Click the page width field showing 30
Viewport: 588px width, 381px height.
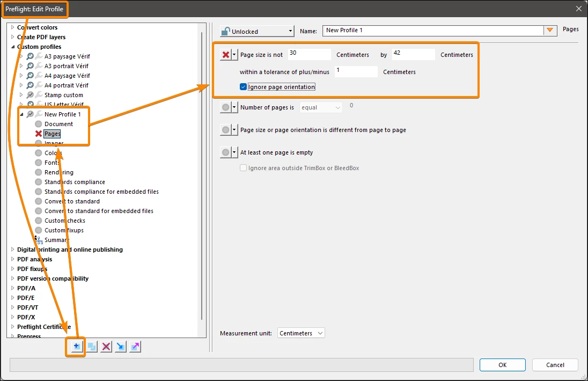[x=310, y=54]
